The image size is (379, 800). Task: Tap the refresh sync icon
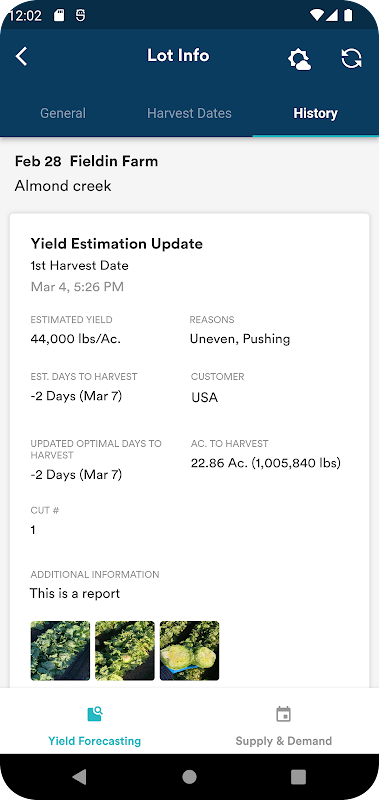coord(351,58)
